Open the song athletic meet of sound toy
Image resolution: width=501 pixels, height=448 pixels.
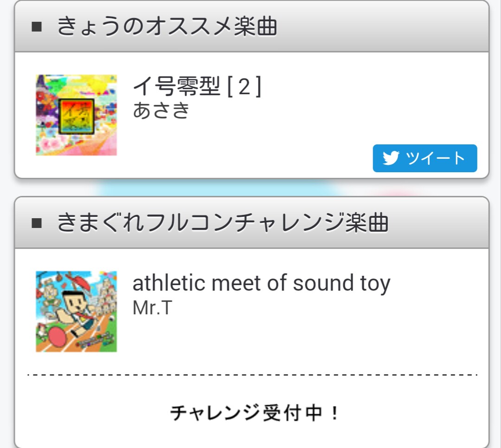[261, 283]
